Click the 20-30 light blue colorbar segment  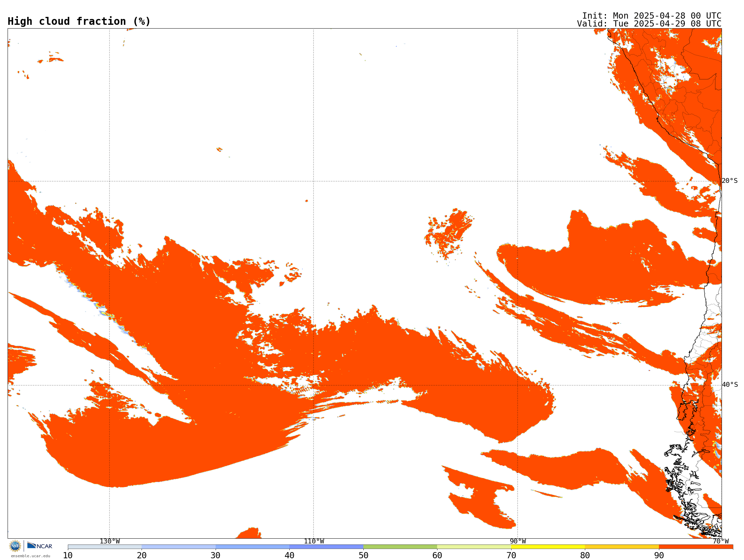pos(178,547)
